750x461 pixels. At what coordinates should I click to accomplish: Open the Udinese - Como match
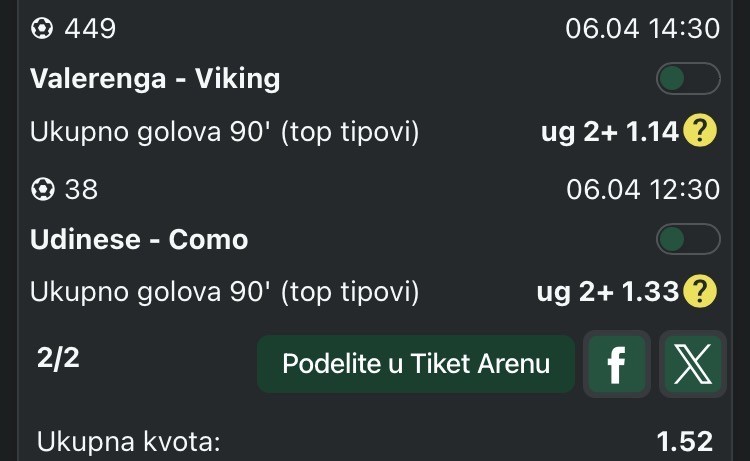coord(139,240)
